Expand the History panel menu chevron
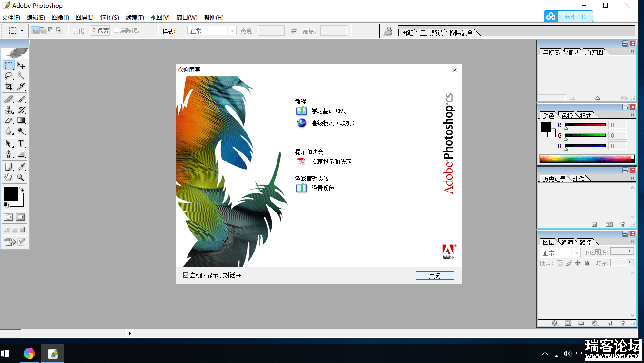The image size is (644, 363). click(x=633, y=178)
